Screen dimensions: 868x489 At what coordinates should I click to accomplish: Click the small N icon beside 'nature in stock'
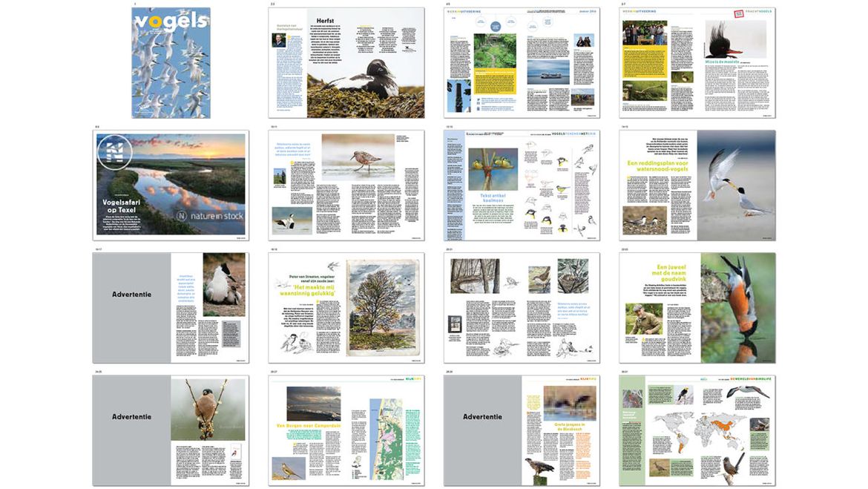click(x=182, y=216)
